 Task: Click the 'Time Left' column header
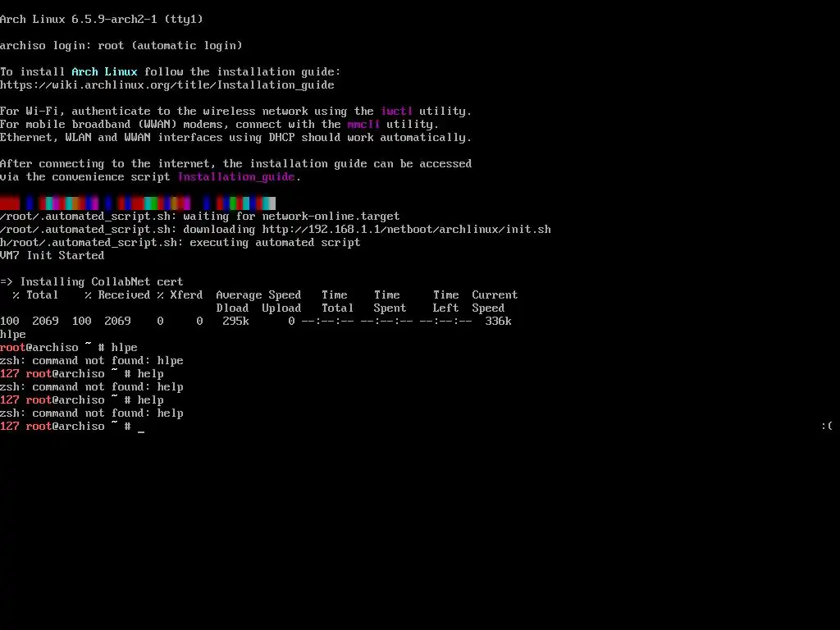pos(445,301)
